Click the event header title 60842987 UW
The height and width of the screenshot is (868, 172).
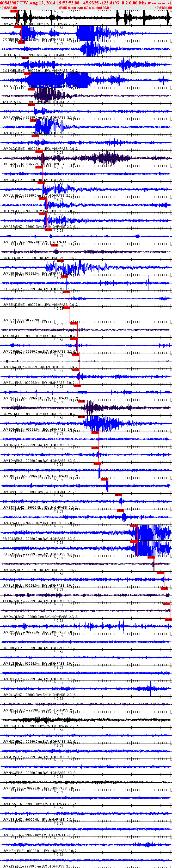(x=14, y=3)
